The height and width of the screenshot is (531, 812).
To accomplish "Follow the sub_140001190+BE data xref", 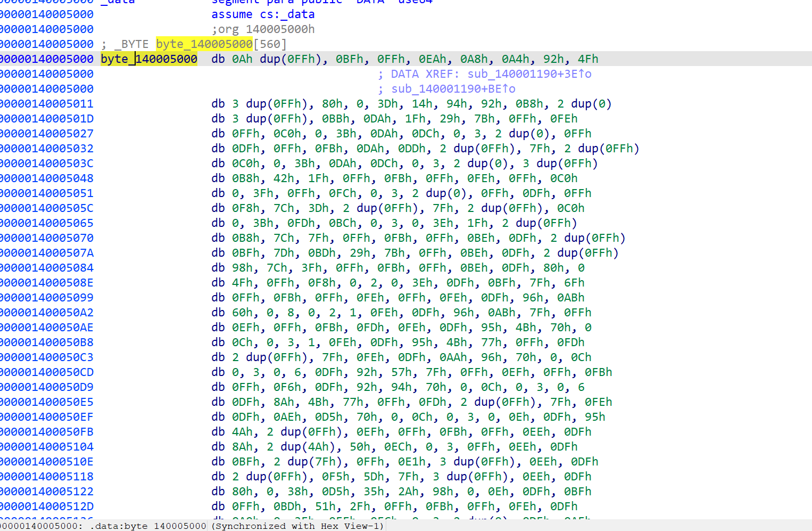I will 453,89.
